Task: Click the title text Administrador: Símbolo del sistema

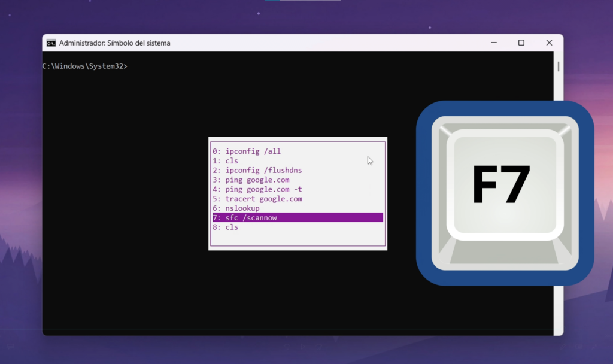Action: (x=114, y=43)
